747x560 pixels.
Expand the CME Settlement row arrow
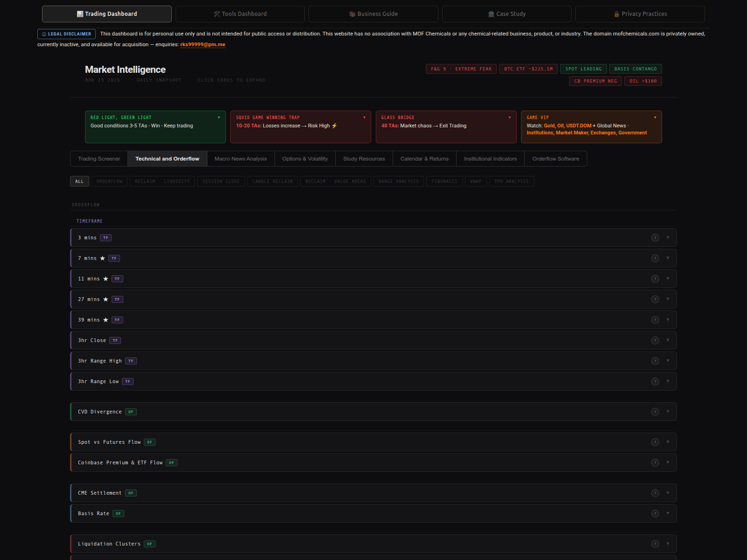point(668,493)
